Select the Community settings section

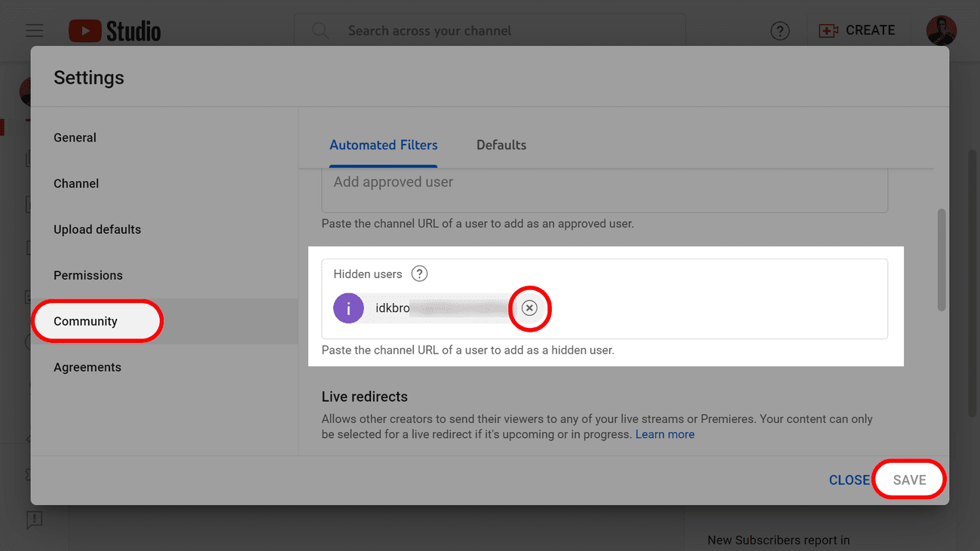(x=86, y=321)
